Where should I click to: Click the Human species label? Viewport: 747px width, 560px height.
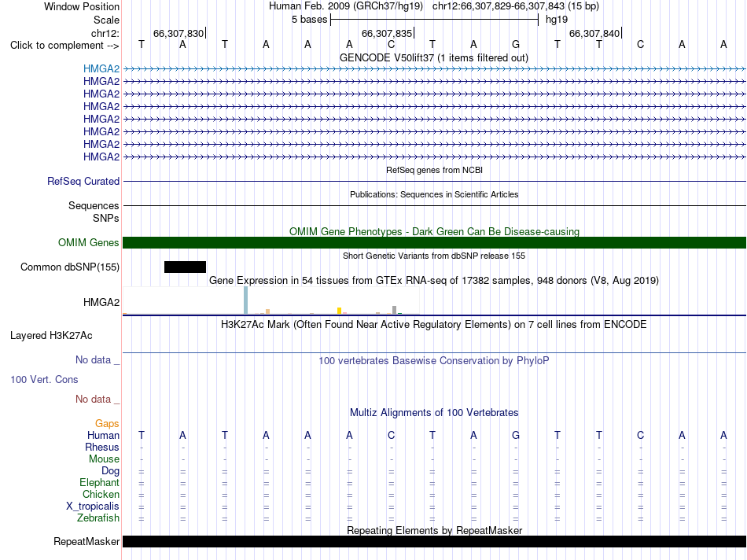coord(103,435)
